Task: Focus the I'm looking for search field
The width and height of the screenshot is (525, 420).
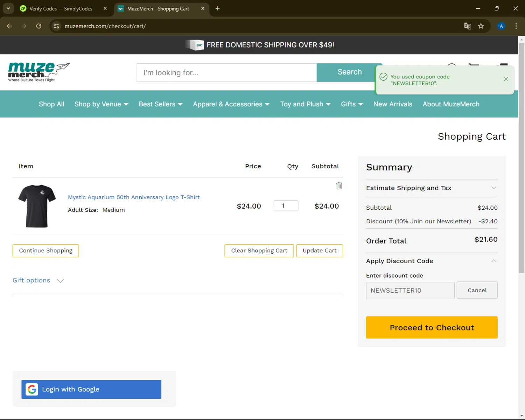Action: pyautogui.click(x=226, y=73)
